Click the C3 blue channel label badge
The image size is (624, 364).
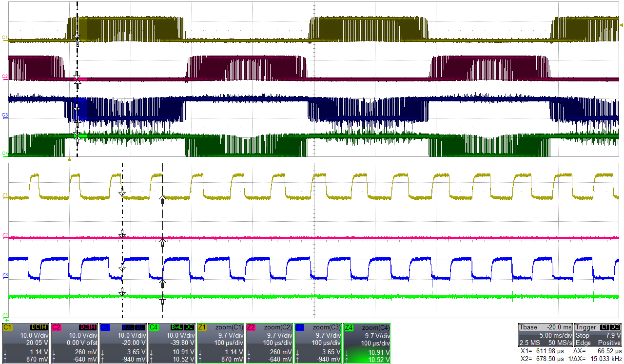pos(104,326)
